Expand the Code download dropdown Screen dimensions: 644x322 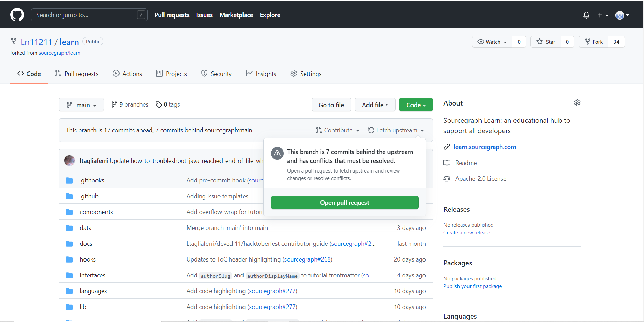[x=416, y=104]
